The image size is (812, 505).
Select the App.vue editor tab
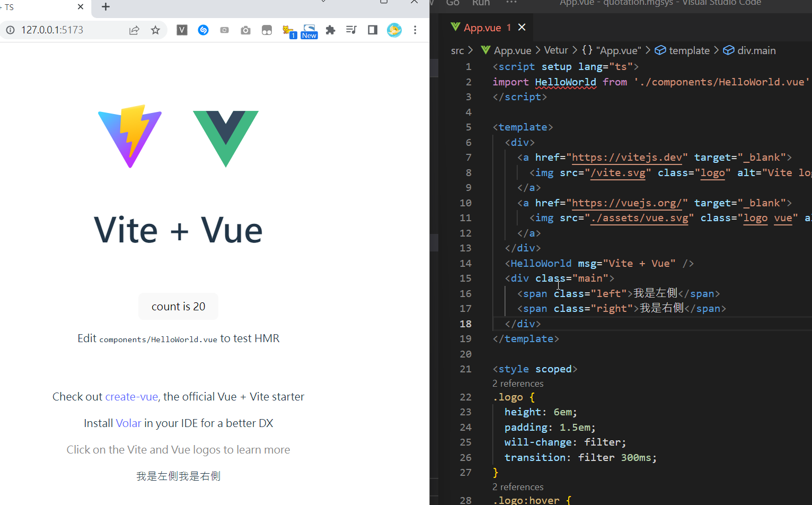point(481,28)
